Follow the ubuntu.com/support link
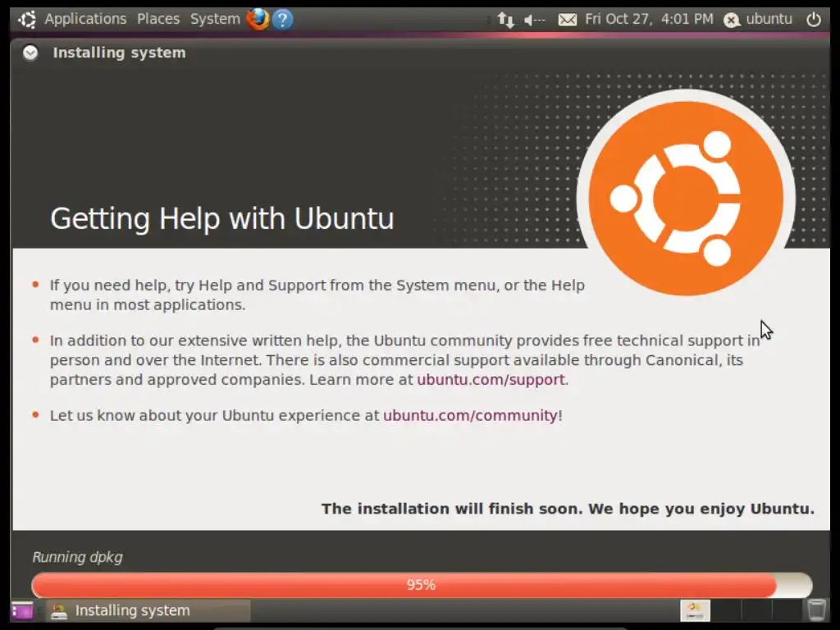 click(491, 380)
